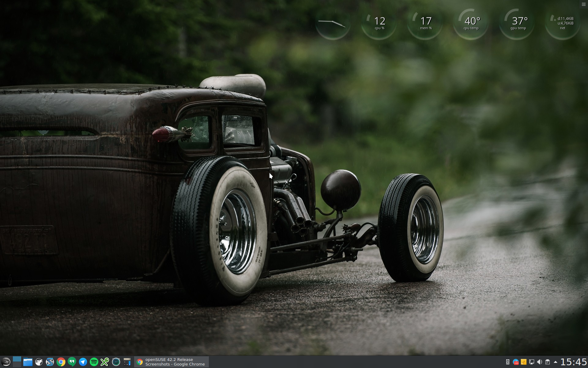Open the clipboard tray icon
Viewport: 588px width, 368px height.
pyautogui.click(x=548, y=362)
